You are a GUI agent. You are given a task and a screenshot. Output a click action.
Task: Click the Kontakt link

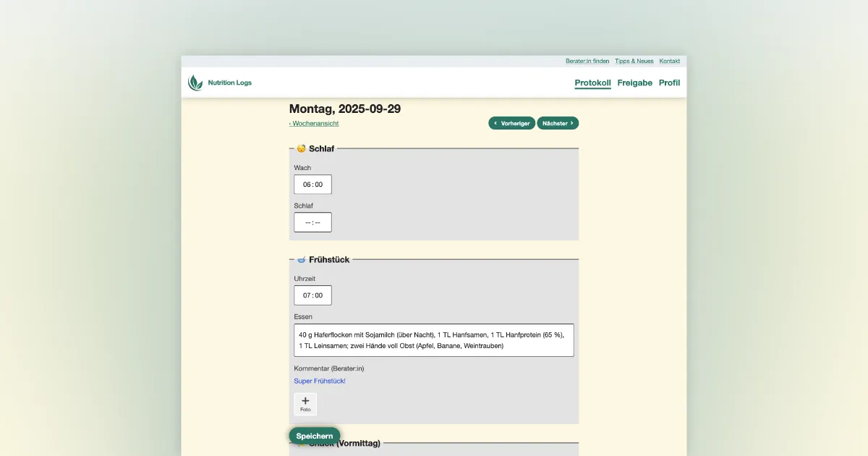pyautogui.click(x=669, y=61)
